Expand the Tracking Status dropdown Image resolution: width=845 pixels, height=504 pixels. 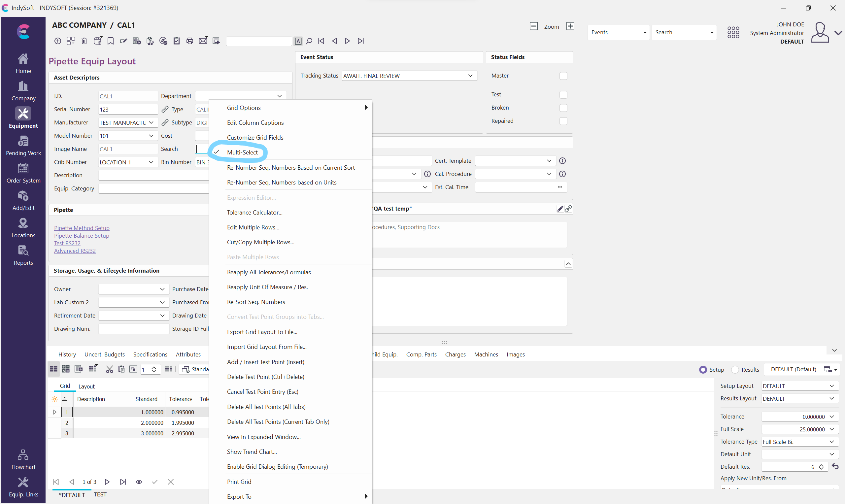tap(470, 76)
